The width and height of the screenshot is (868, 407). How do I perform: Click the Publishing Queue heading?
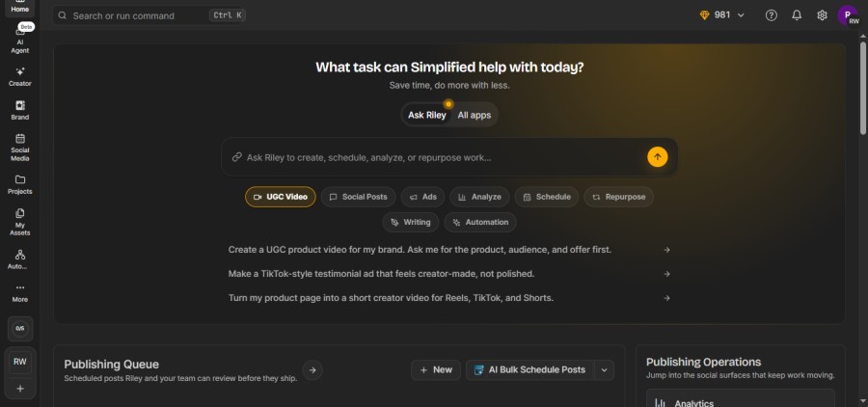111,365
